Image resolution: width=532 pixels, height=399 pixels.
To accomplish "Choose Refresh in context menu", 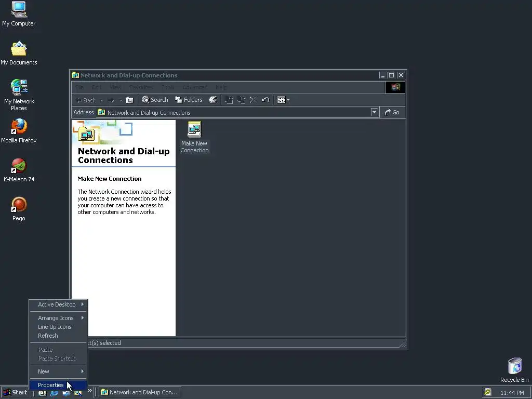I will point(58,336).
